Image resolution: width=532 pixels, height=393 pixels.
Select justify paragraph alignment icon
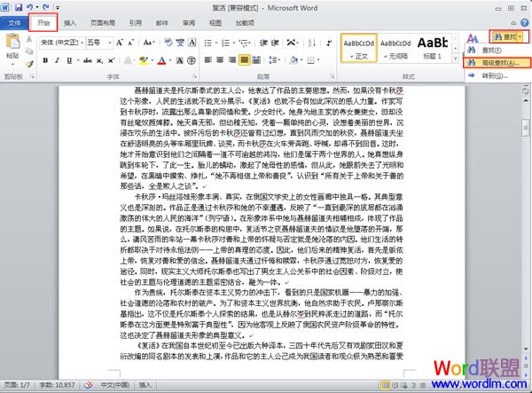coord(243,59)
